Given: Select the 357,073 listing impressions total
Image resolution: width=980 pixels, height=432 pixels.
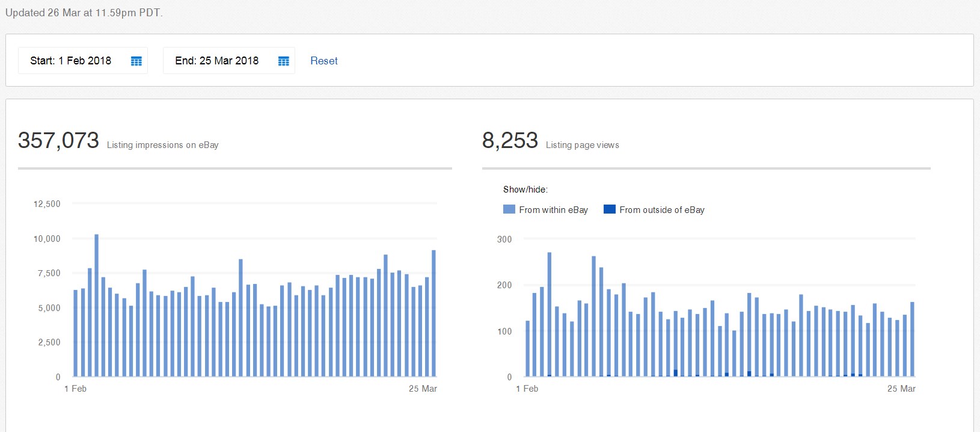Looking at the screenshot, I should (58, 140).
